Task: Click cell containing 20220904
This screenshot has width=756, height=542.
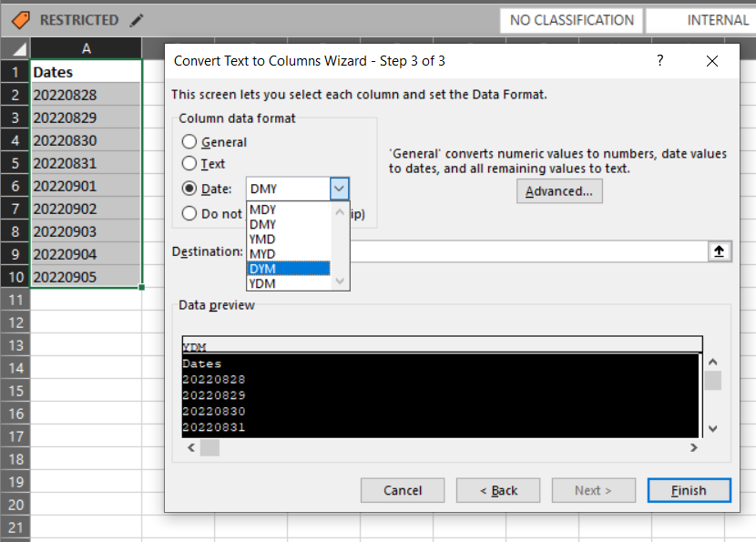Action: [86, 254]
